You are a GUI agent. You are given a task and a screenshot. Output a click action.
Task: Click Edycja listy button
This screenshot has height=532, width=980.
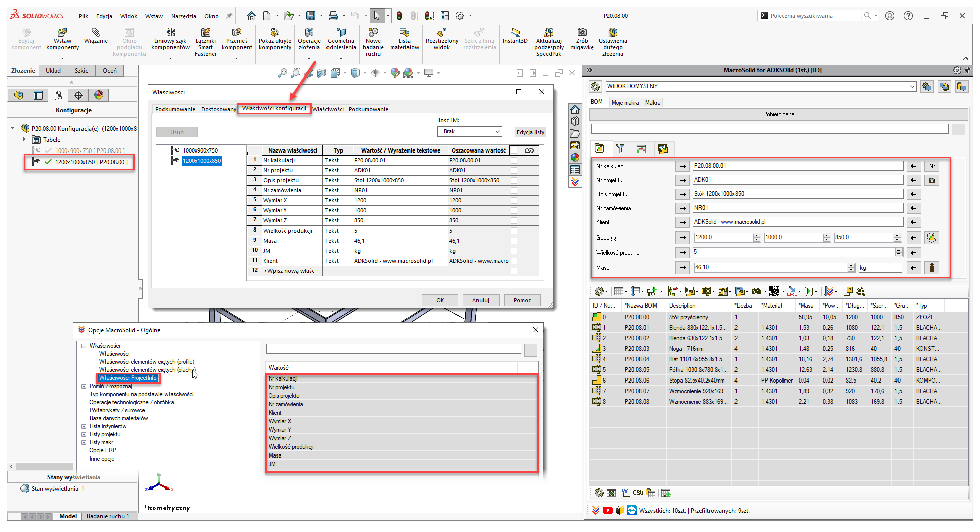point(530,132)
